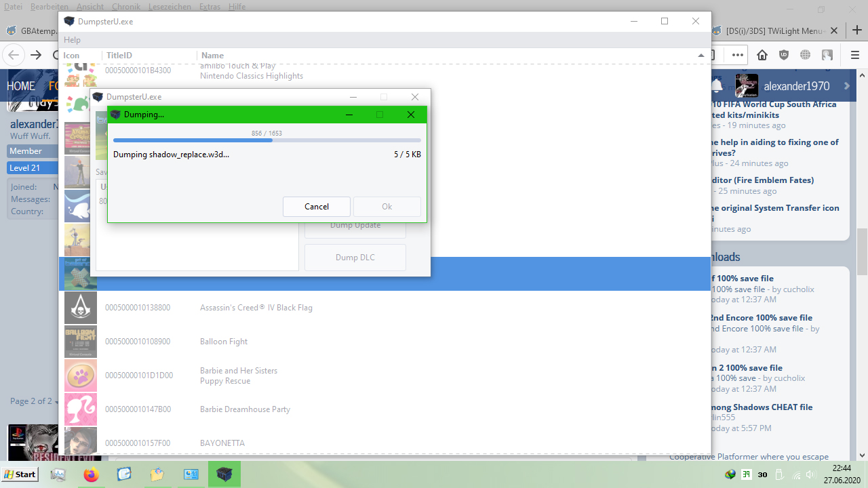Open the Windows Start menu
The width and height of the screenshot is (868, 488).
(20, 474)
